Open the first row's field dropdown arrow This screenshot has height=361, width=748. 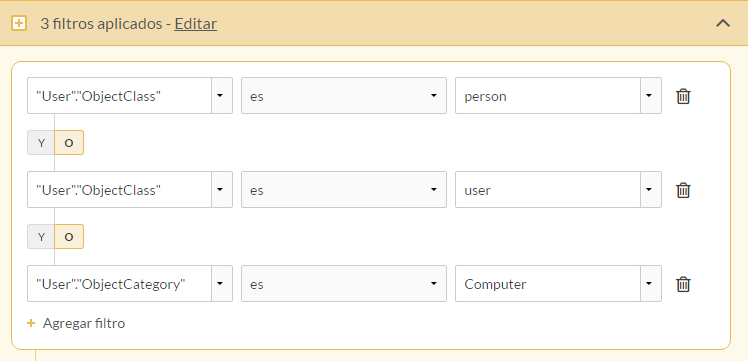click(x=221, y=96)
